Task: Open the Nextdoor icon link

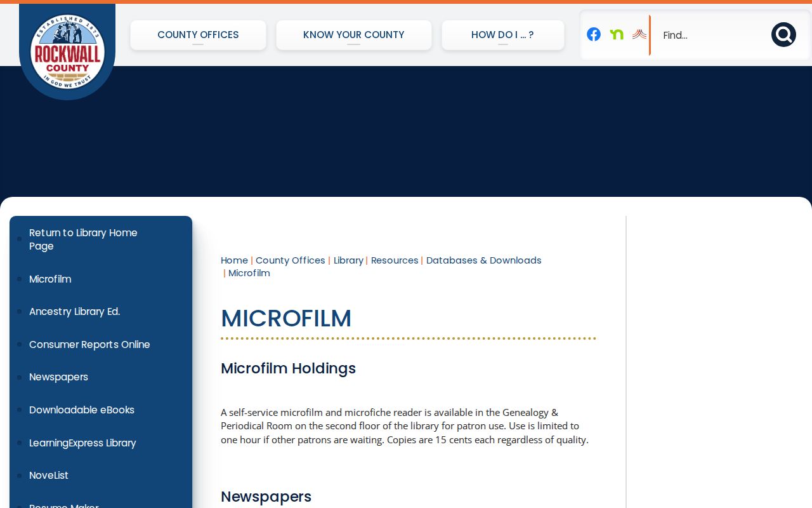Action: pyautogui.click(x=617, y=34)
